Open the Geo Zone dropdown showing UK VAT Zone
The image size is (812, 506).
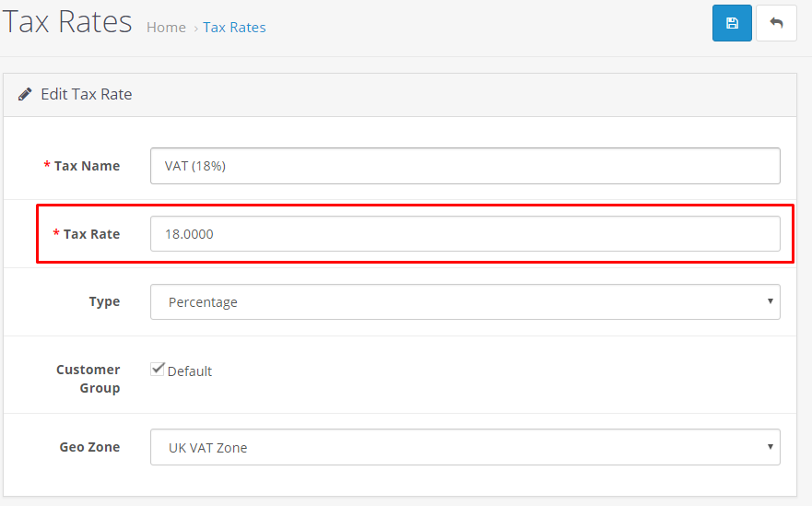click(465, 447)
